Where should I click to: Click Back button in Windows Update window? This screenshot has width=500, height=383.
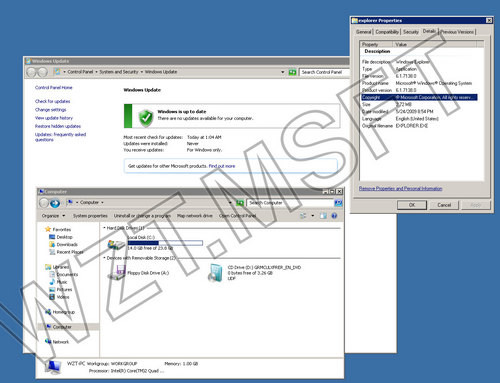point(31,72)
